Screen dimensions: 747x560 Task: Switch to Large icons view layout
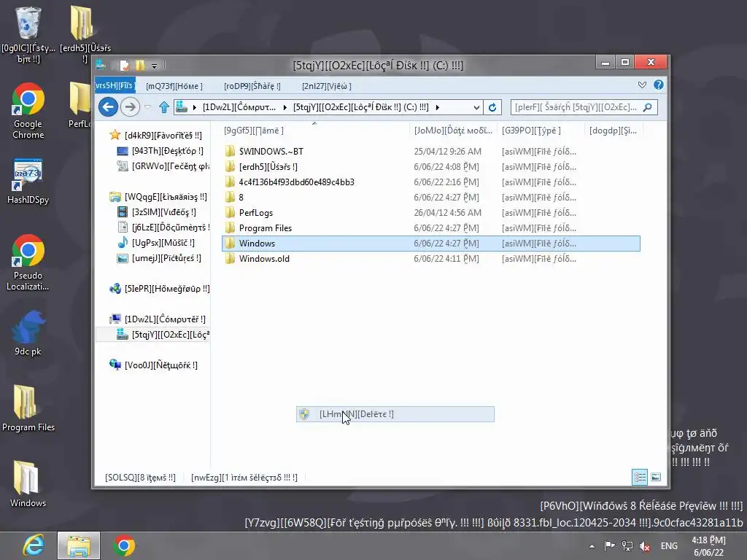pyautogui.click(x=656, y=477)
